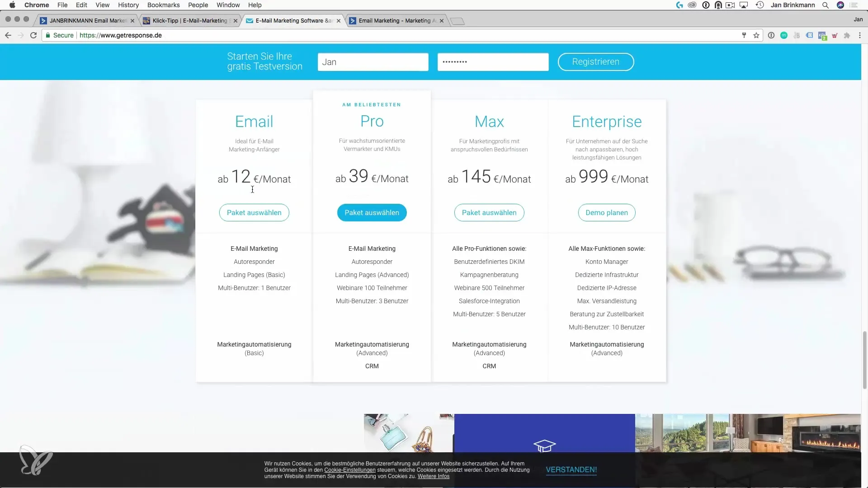This screenshot has height=488, width=868.
Task: Click the Salesforce-Integration feature text
Action: pyautogui.click(x=489, y=301)
